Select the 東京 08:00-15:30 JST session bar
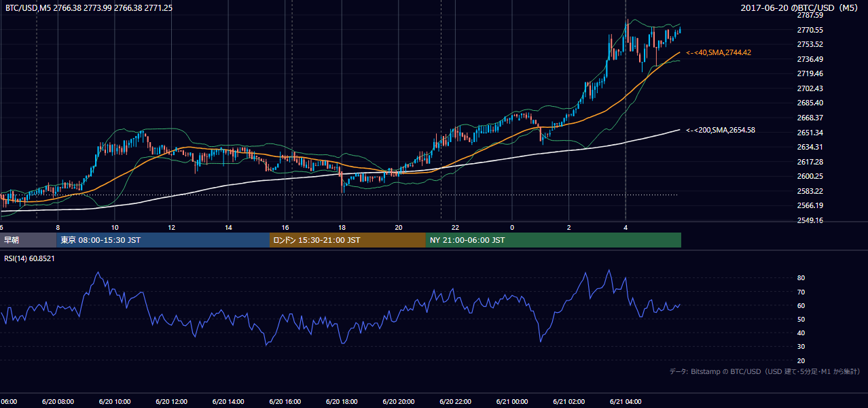Viewport: 868px width, 408px height. click(163, 240)
